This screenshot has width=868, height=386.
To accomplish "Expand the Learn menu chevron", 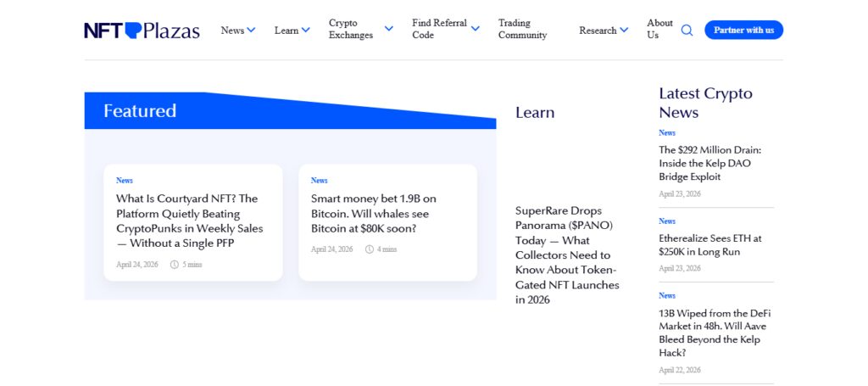I will (x=305, y=30).
